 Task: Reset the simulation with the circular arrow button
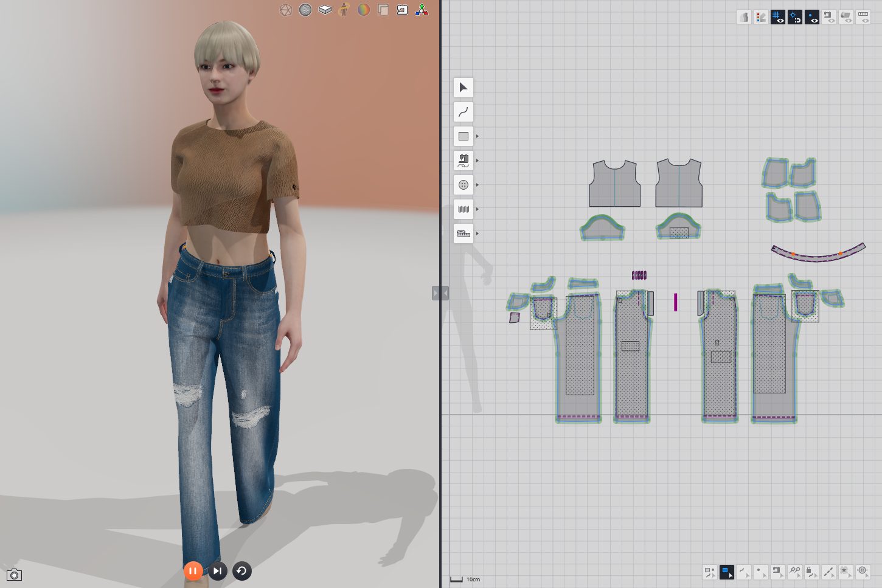[241, 571]
